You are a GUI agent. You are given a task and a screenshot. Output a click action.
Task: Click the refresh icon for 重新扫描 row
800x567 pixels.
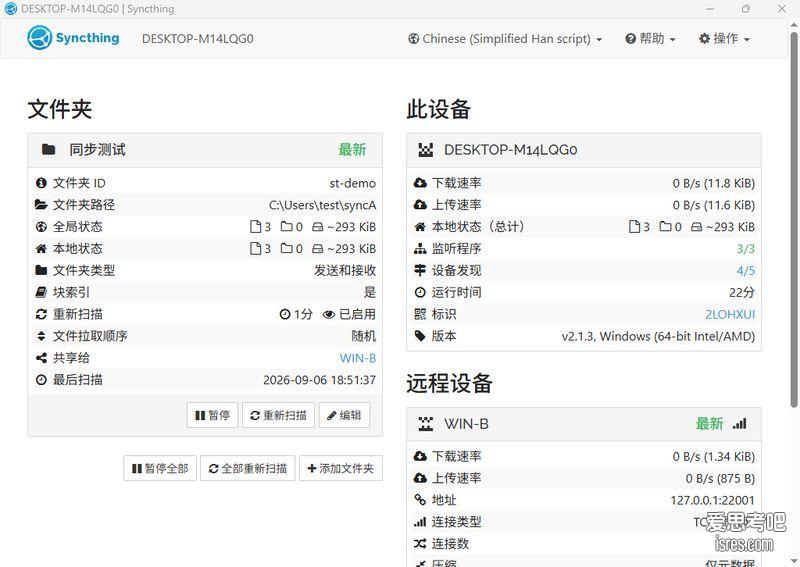tap(41, 314)
